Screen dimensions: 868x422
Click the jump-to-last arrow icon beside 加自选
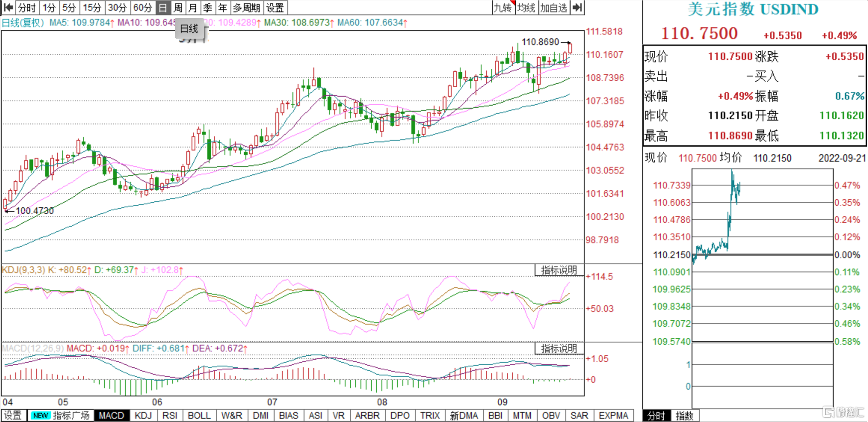click(x=578, y=7)
